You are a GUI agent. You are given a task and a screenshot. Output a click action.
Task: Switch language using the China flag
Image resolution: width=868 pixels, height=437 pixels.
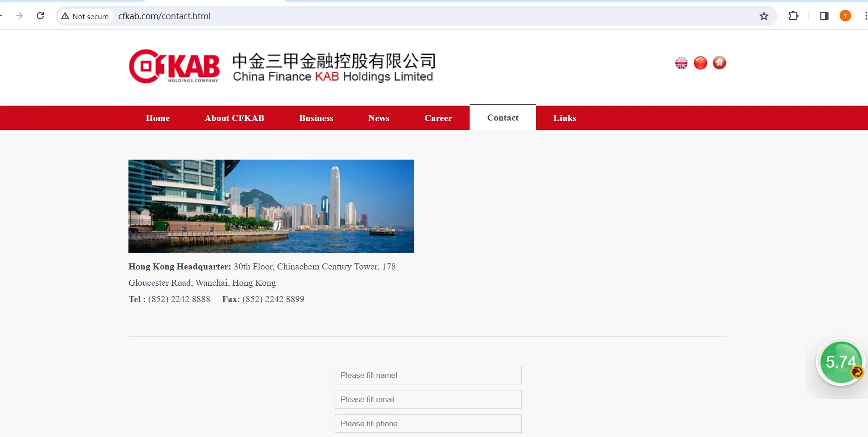(x=700, y=63)
